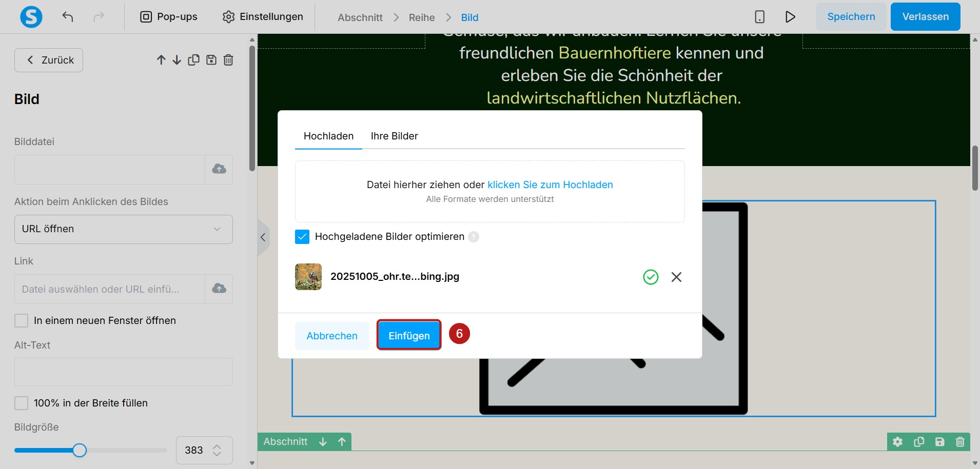The height and width of the screenshot is (469, 980).
Task: Click the play preview icon
Action: (x=790, y=17)
